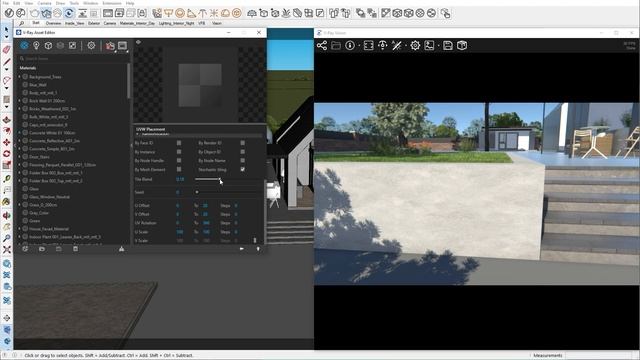The image size is (640, 360).
Task: Click the Tile Blend value field
Action: click(x=180, y=179)
